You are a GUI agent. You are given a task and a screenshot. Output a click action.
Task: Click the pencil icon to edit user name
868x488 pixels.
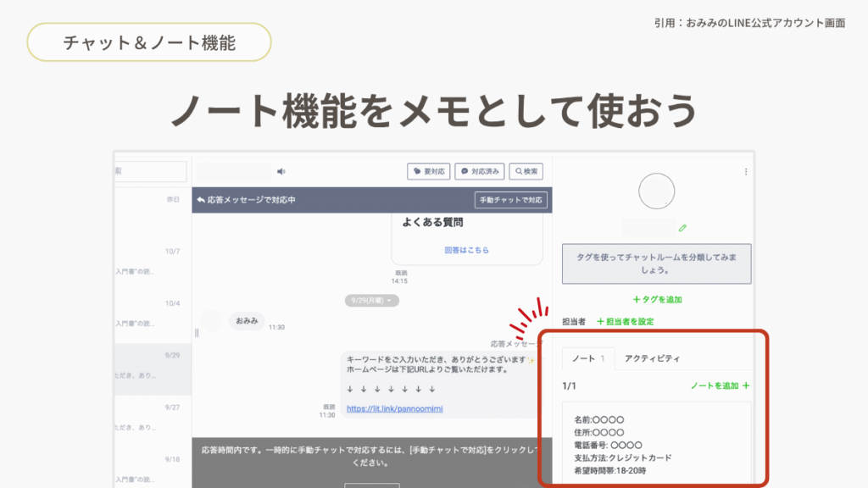tap(682, 227)
